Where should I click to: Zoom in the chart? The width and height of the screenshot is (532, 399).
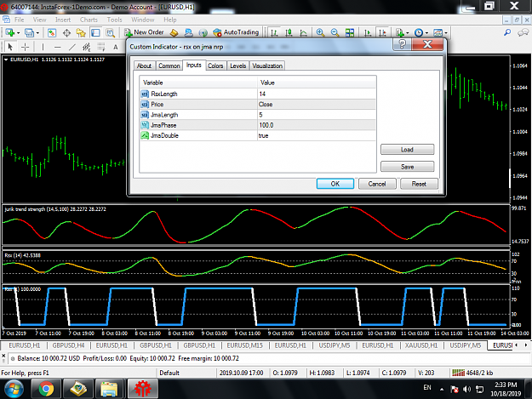[320, 33]
